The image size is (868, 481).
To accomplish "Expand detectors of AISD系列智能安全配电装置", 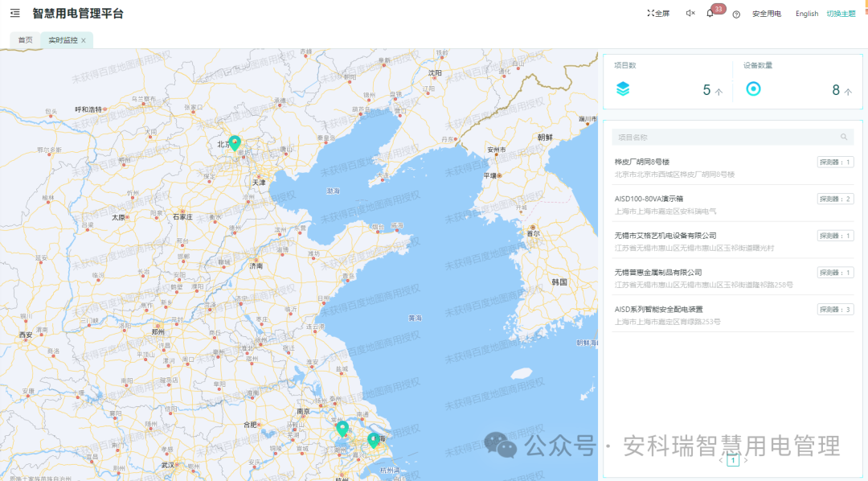I will pyautogui.click(x=834, y=308).
